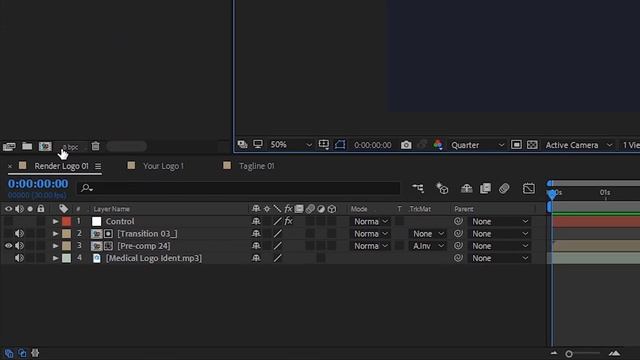The width and height of the screenshot is (640, 360).
Task: Expand the Transition 03_ layer
Action: tap(56, 233)
